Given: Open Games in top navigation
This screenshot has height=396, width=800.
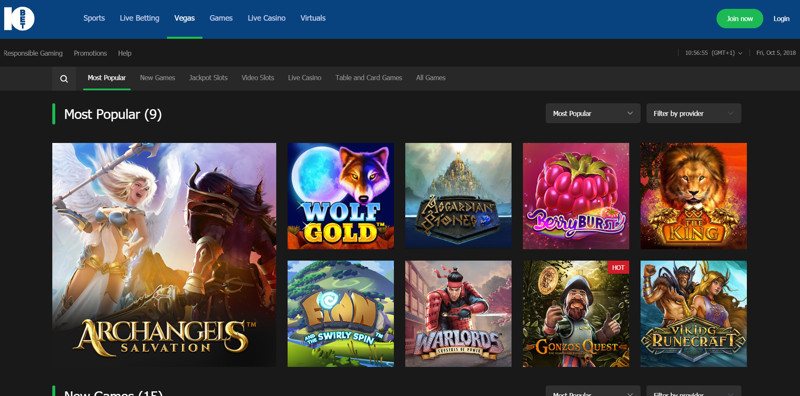Looking at the screenshot, I should click(221, 18).
